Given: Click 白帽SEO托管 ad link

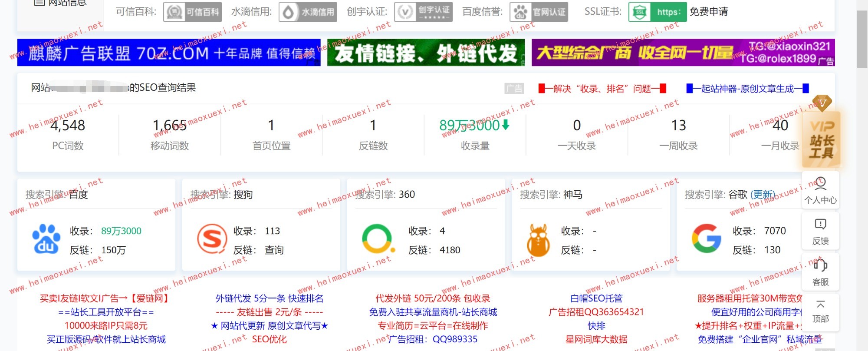Looking at the screenshot, I should point(596,298).
